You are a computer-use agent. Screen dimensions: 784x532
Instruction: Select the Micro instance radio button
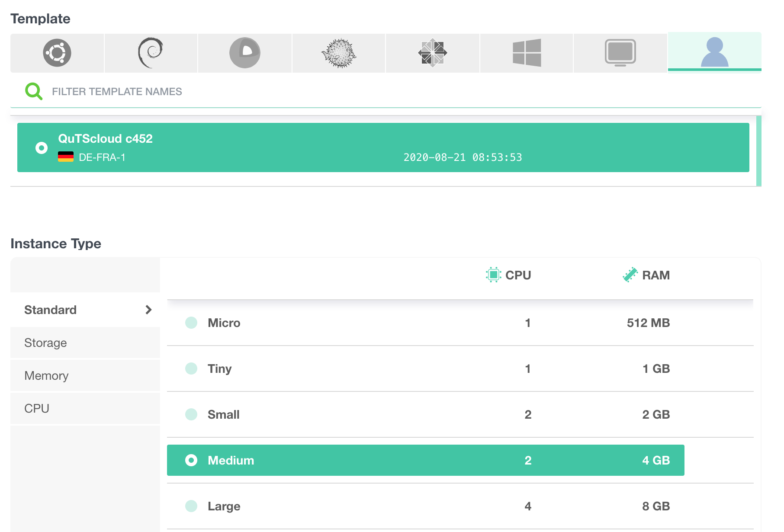pos(191,323)
